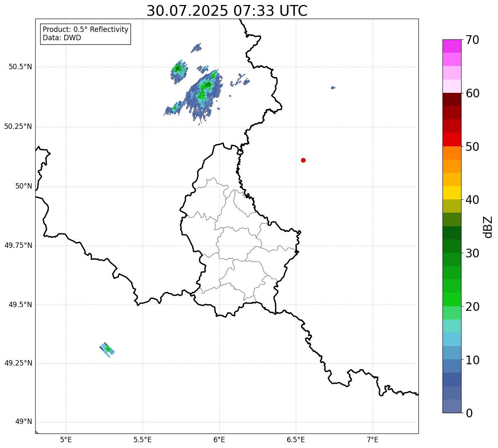Click the red station marker dot

click(303, 160)
